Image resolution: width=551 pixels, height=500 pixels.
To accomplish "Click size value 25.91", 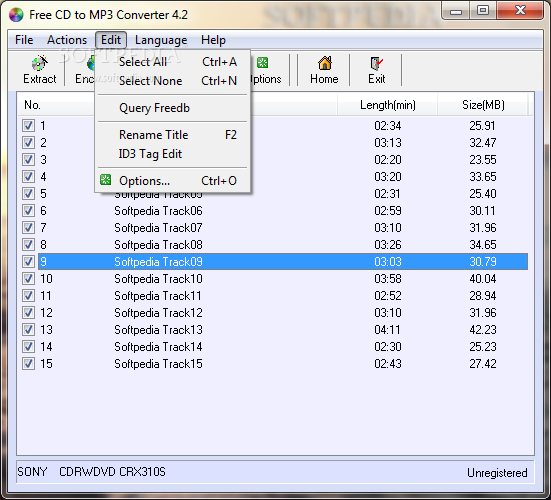I will coord(482,125).
